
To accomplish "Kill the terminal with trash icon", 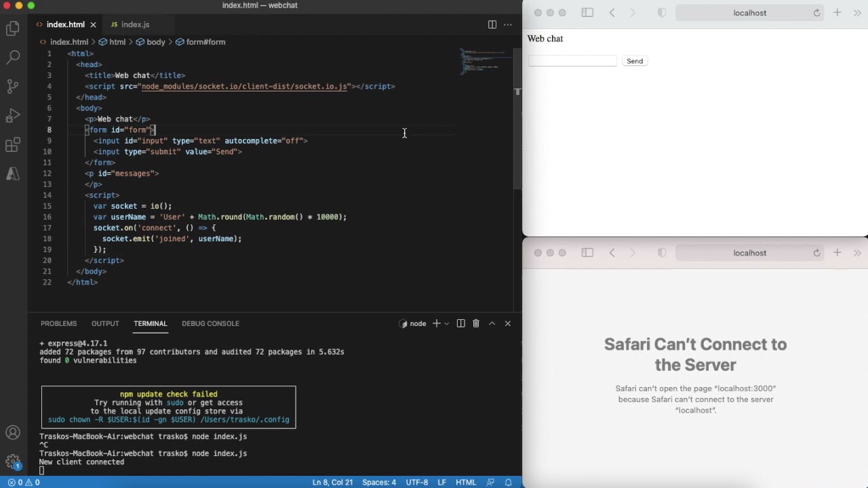I will [x=476, y=323].
